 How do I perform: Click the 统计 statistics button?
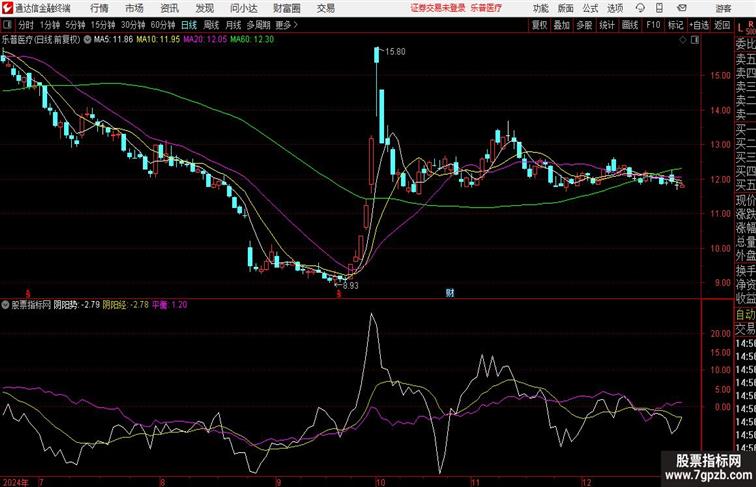pyautogui.click(x=607, y=25)
